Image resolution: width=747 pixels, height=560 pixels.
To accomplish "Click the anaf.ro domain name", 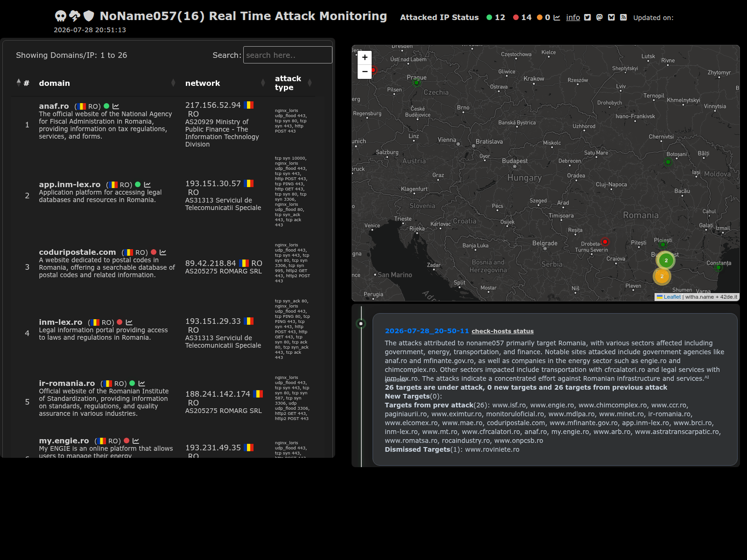I will 54,106.
